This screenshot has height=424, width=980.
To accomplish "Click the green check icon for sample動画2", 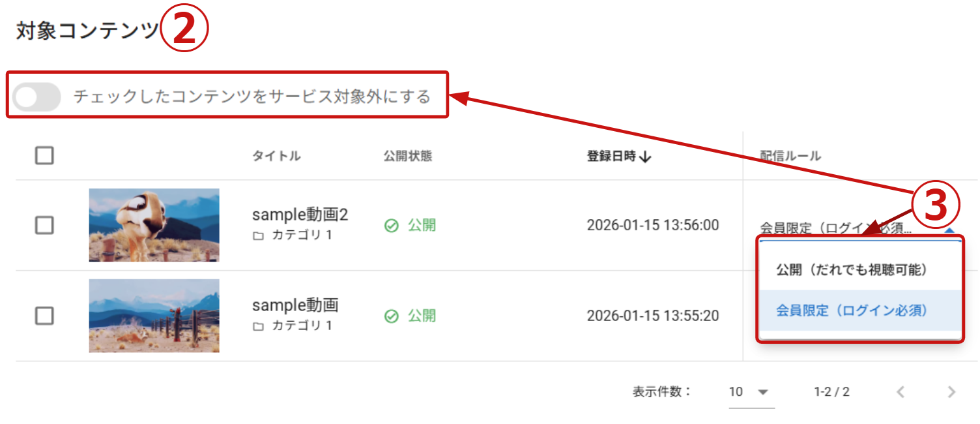I will point(391,226).
